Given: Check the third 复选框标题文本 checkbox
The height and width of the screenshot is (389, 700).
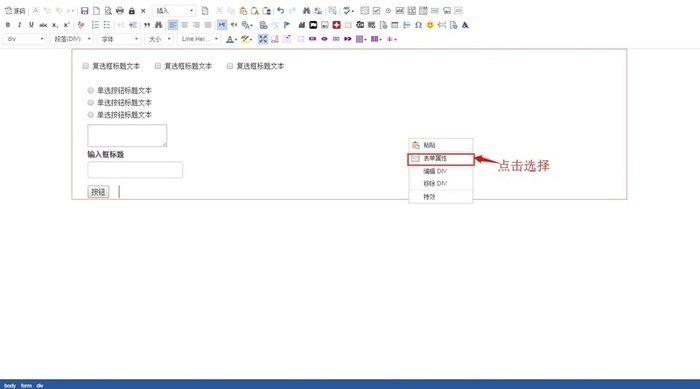Looking at the screenshot, I should [230, 66].
